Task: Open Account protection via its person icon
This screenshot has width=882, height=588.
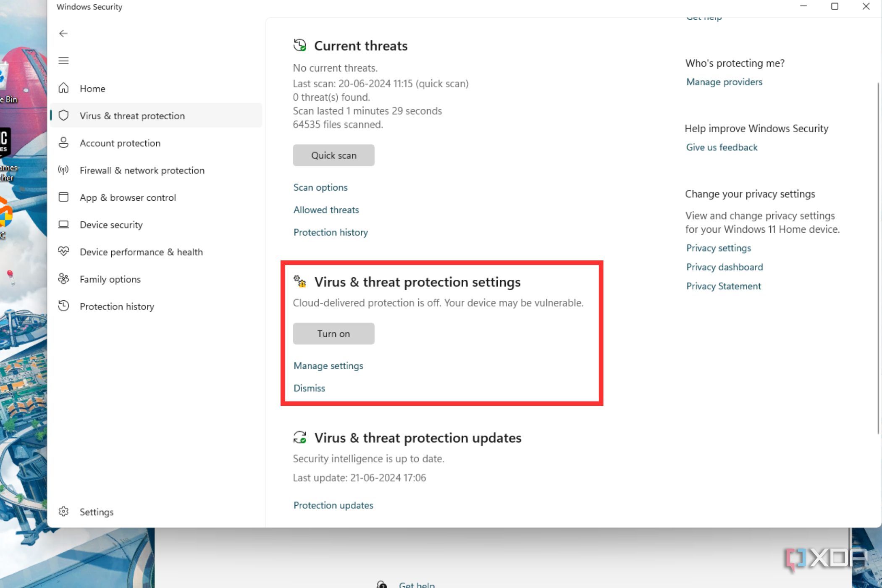Action: tap(63, 143)
